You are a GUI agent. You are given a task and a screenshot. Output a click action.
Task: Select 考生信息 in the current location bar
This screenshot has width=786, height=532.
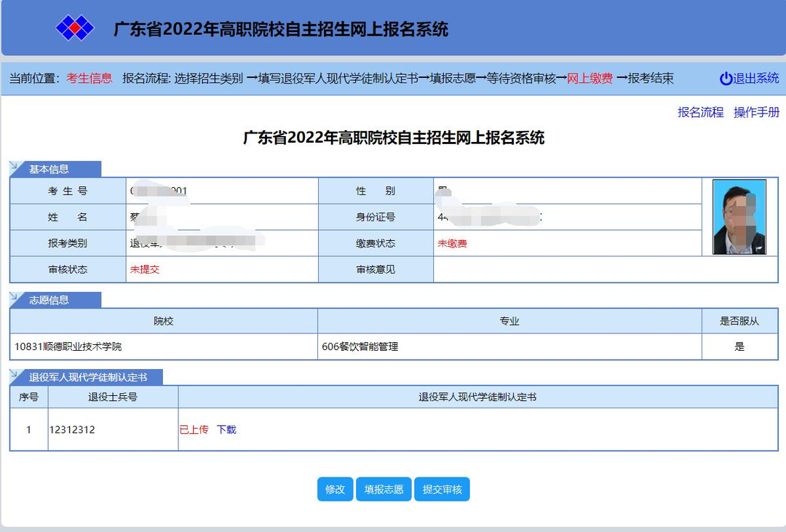pos(90,79)
